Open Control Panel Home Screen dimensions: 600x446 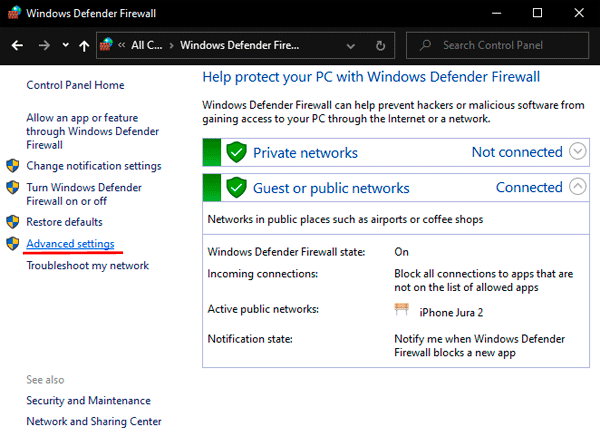point(75,86)
